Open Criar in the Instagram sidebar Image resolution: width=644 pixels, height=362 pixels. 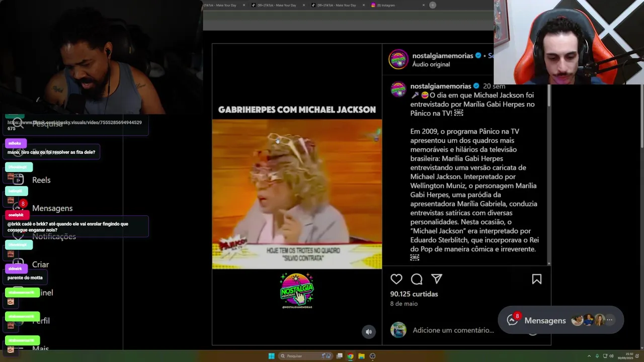coord(40,264)
